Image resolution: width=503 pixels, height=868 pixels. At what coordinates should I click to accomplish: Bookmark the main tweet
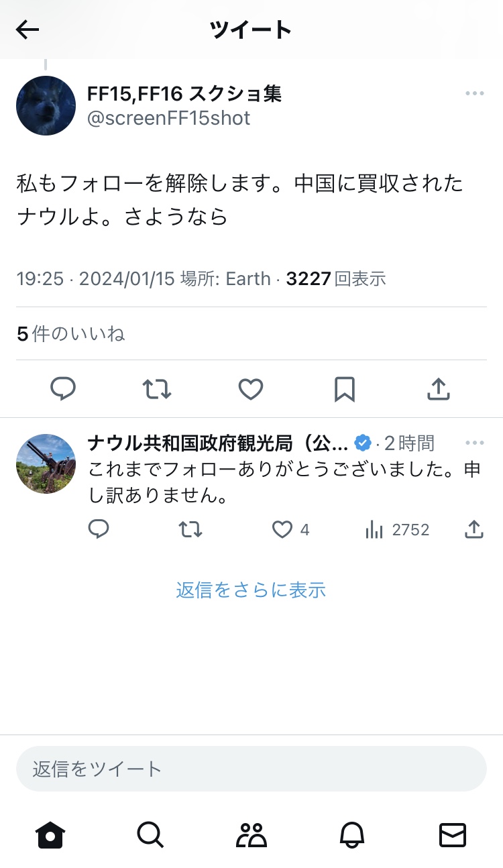(x=345, y=388)
